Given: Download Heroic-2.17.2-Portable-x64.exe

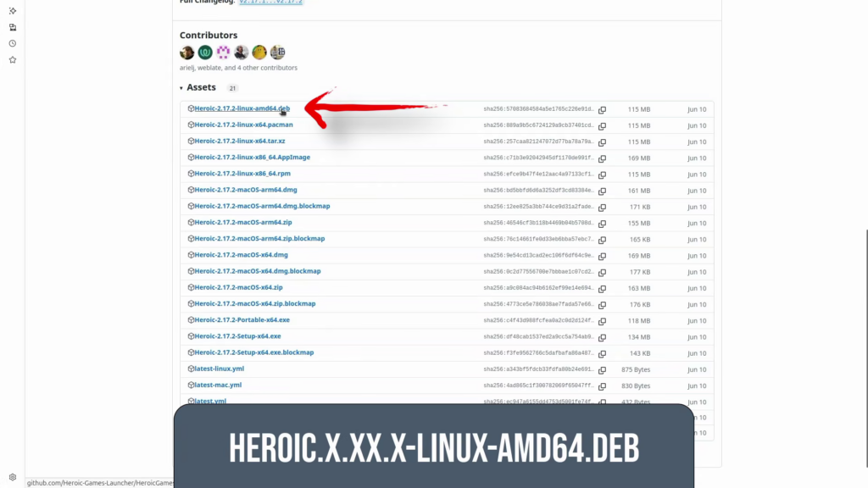Looking at the screenshot, I should tap(242, 320).
